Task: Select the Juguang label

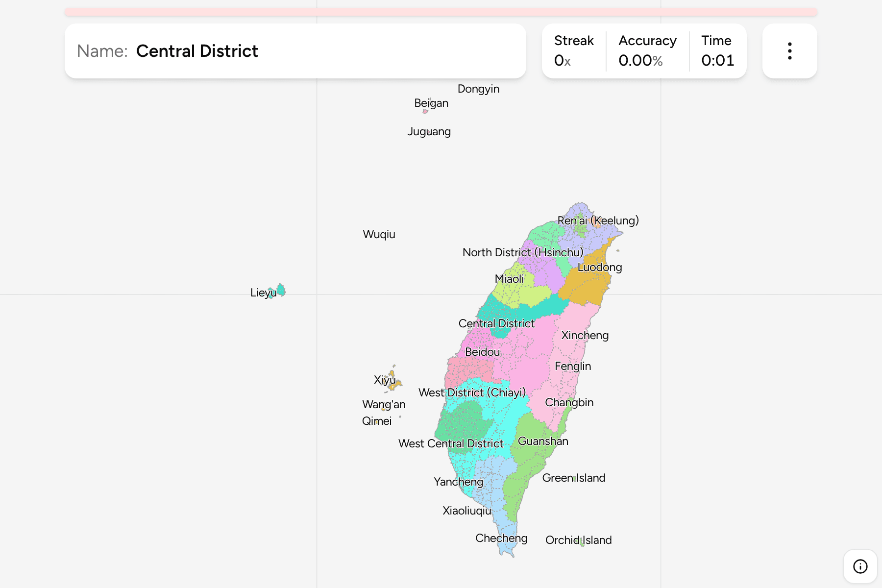Action: pyautogui.click(x=429, y=132)
